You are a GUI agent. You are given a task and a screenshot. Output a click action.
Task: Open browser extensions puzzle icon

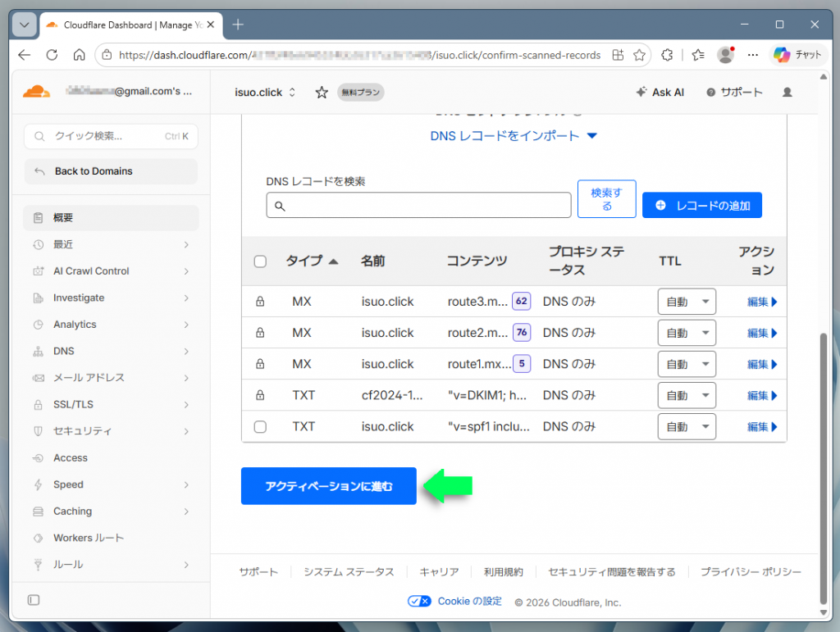click(x=667, y=55)
